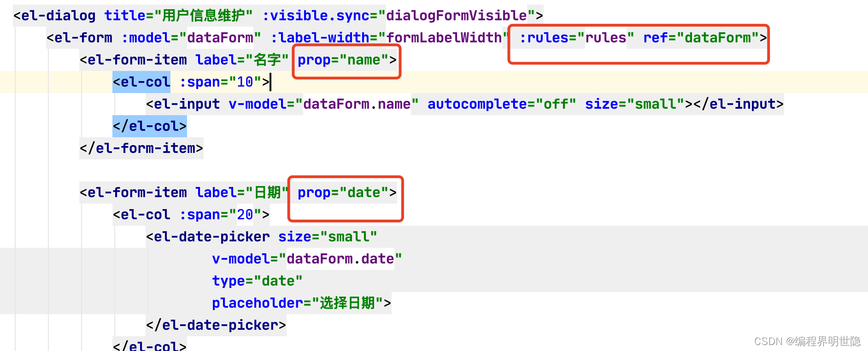Click the highlighted closing </el-col> tag

click(150, 126)
